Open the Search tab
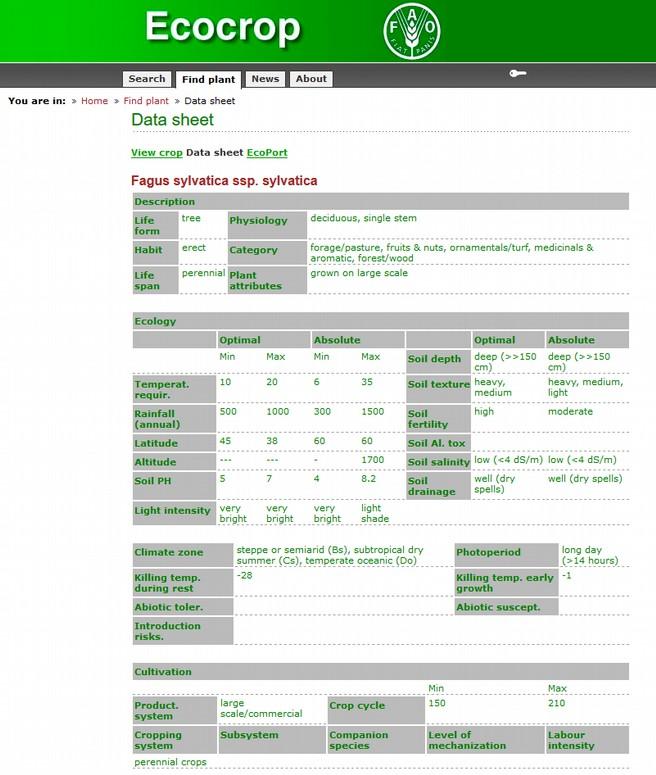This screenshot has width=656, height=775. click(147, 79)
